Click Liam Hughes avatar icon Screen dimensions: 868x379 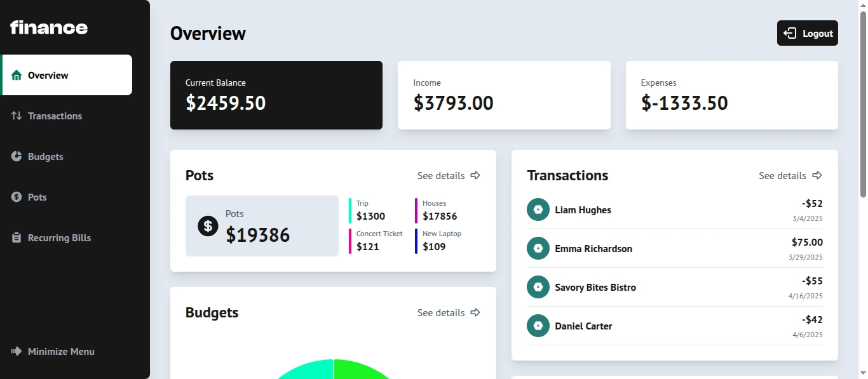point(538,209)
